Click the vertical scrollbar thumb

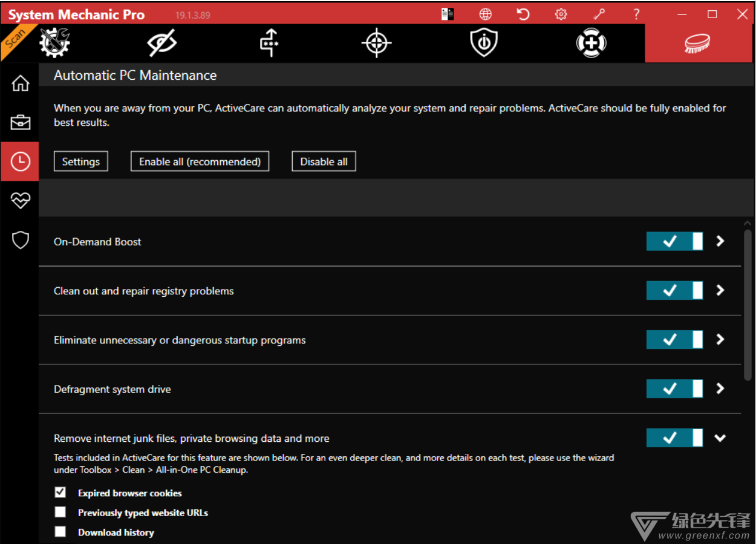click(x=748, y=305)
